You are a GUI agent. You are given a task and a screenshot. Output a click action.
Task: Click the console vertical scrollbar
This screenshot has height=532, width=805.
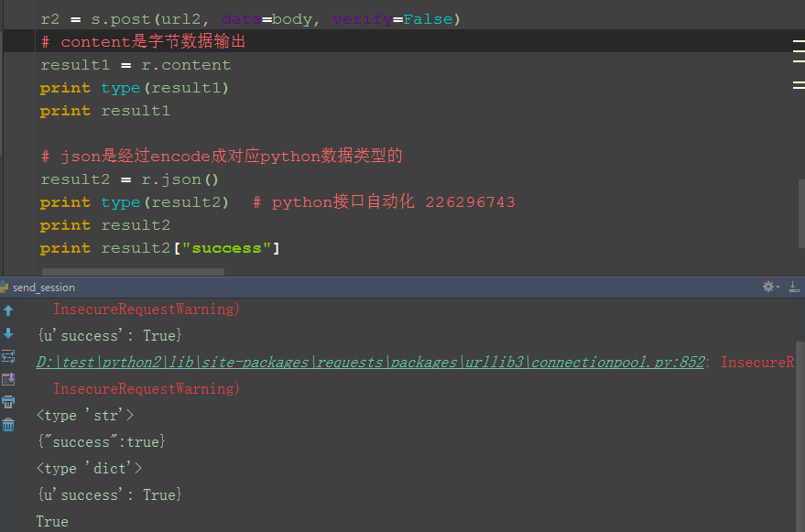(x=800, y=437)
